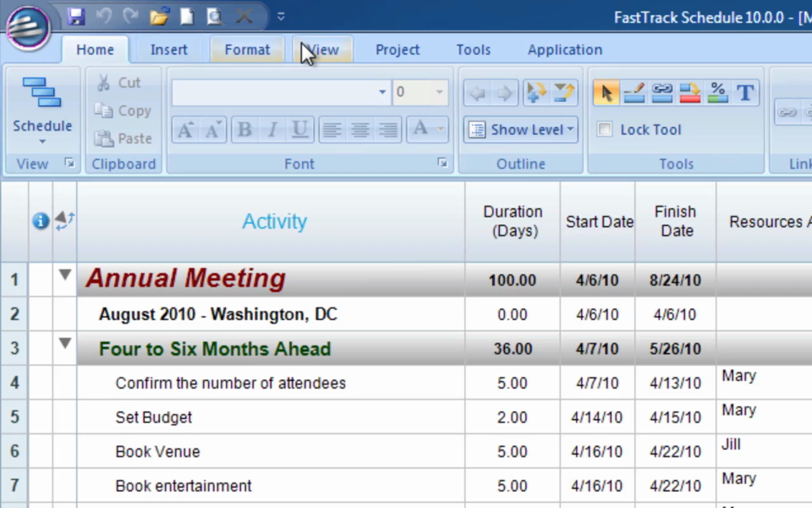Switch to the Insert tab
This screenshot has width=812, height=508.
pyautogui.click(x=169, y=50)
